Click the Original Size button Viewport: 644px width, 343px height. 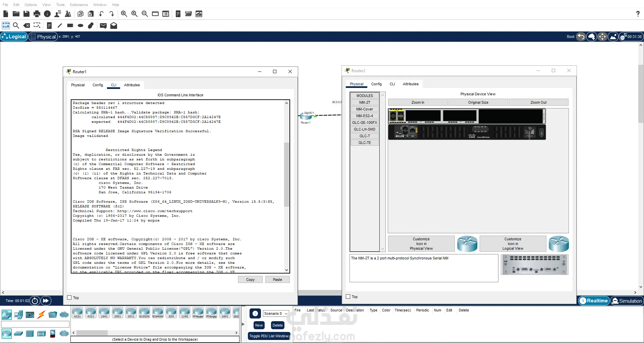[x=478, y=102]
